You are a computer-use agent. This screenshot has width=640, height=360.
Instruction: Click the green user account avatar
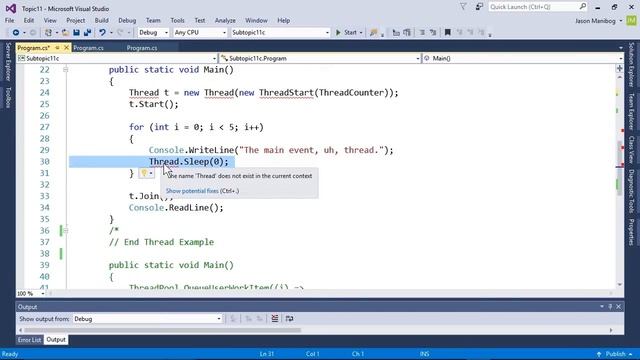coord(632,20)
